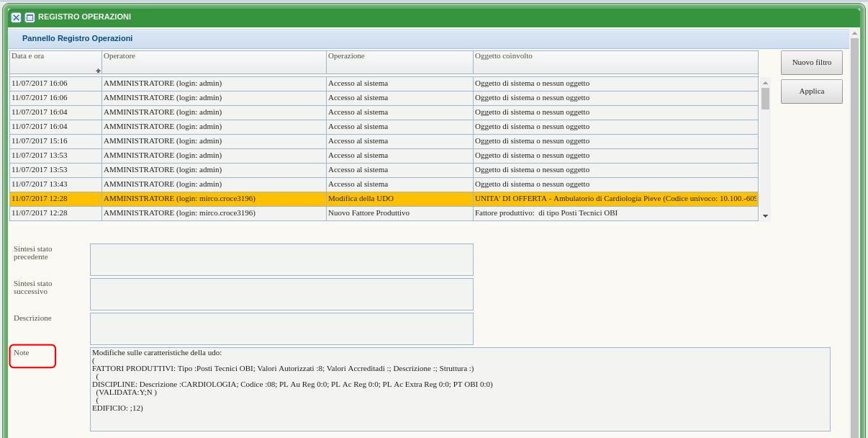Click the page scrollbar up arrow
The image size is (868, 438).
854,33
